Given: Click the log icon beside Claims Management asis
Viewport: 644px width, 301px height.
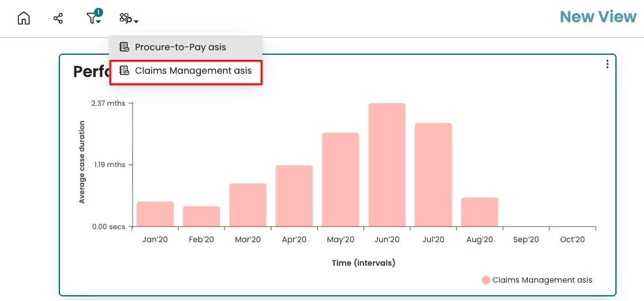Looking at the screenshot, I should [124, 71].
